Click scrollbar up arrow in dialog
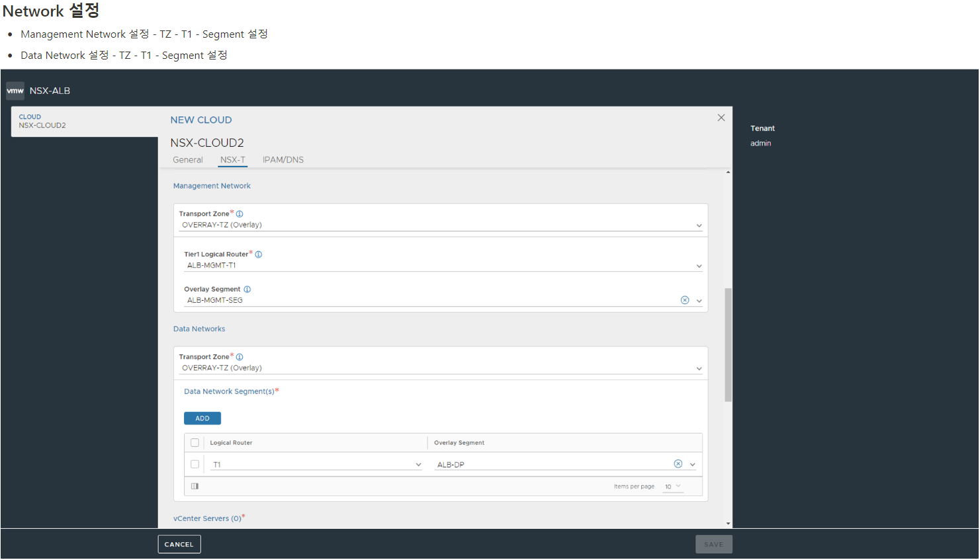The image size is (980, 560). tap(728, 173)
